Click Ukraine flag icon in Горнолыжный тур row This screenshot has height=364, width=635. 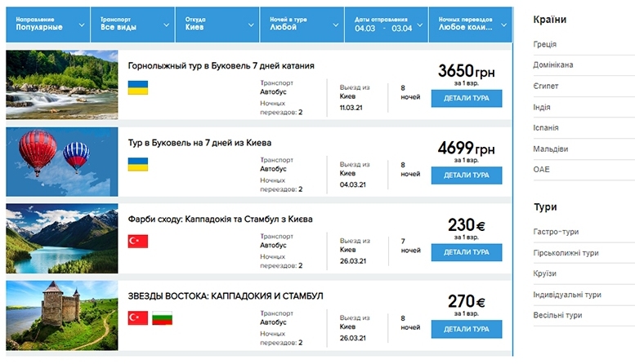[137, 87]
